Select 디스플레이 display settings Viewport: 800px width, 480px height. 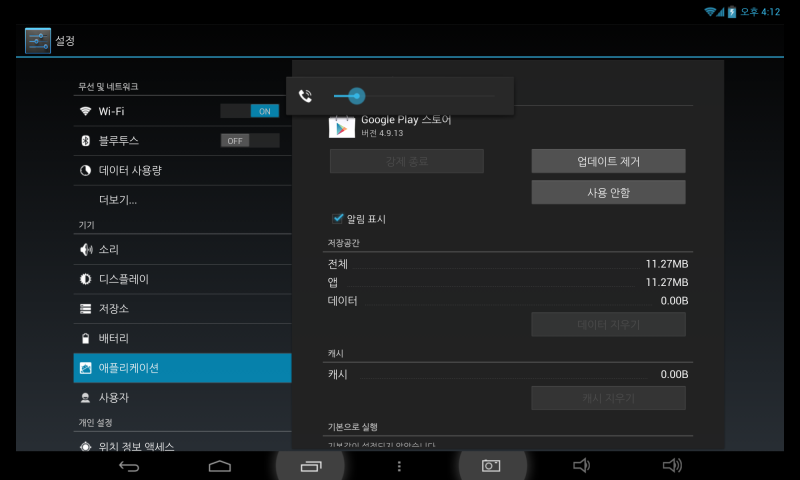123,279
